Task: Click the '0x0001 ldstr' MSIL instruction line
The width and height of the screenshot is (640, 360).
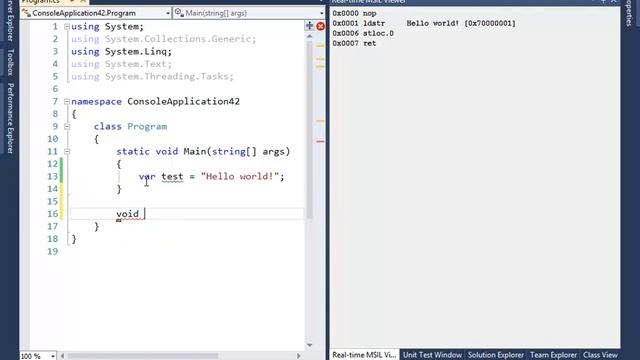Action: click(x=424, y=23)
